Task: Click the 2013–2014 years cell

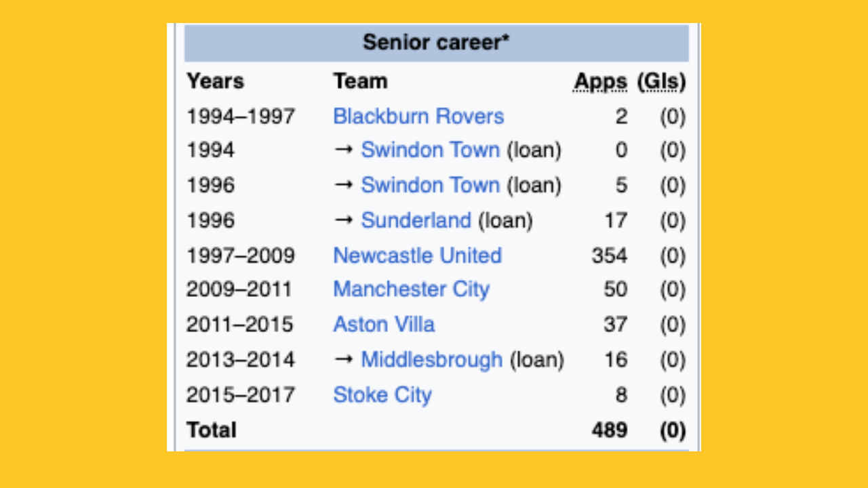Action: tap(241, 359)
